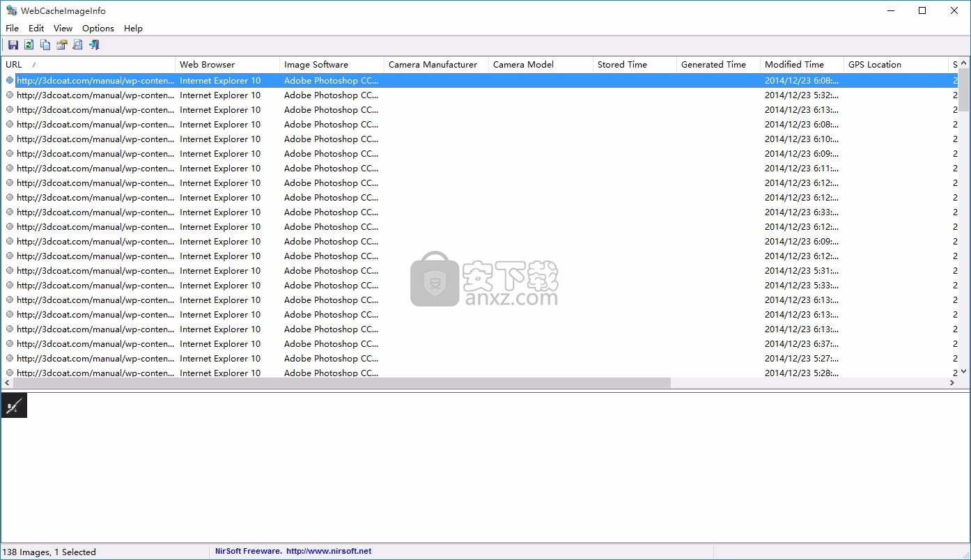
Task: Open the Help menu
Action: click(133, 29)
